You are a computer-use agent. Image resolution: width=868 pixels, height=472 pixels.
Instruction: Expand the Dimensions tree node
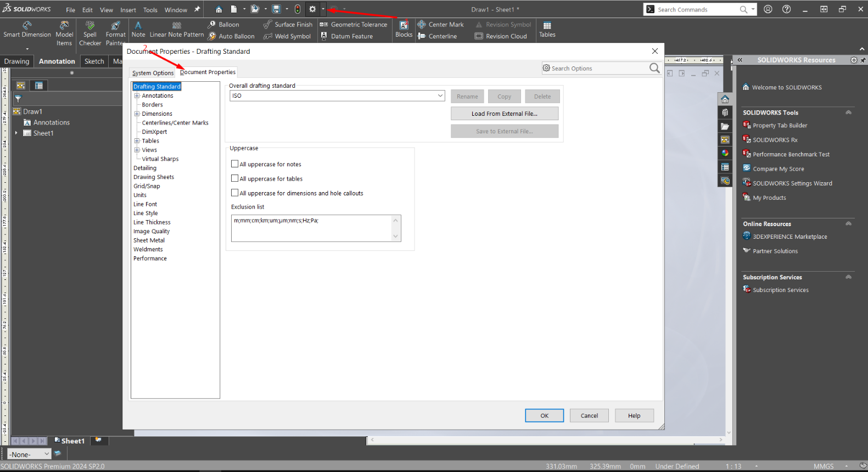[137, 114]
